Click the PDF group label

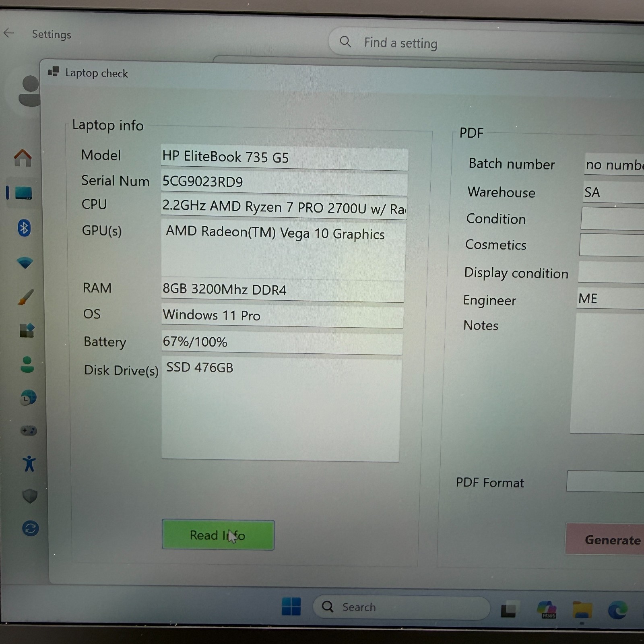point(471,133)
